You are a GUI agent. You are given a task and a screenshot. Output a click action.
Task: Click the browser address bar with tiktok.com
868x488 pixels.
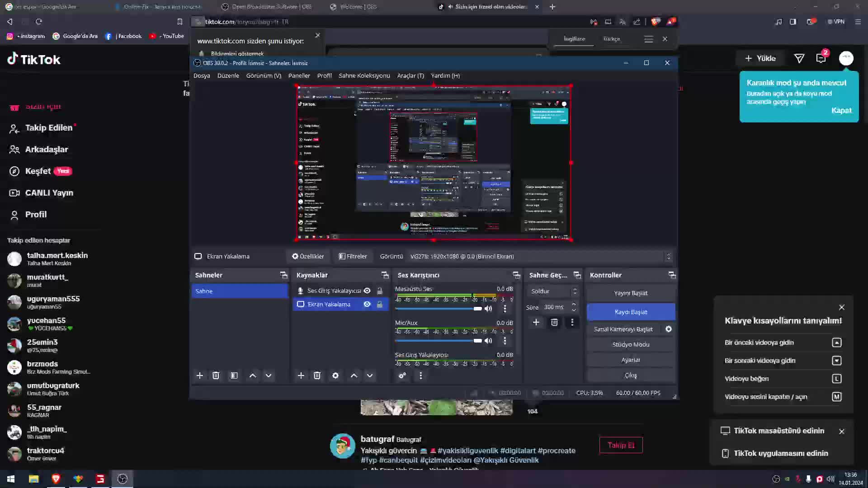389,22
